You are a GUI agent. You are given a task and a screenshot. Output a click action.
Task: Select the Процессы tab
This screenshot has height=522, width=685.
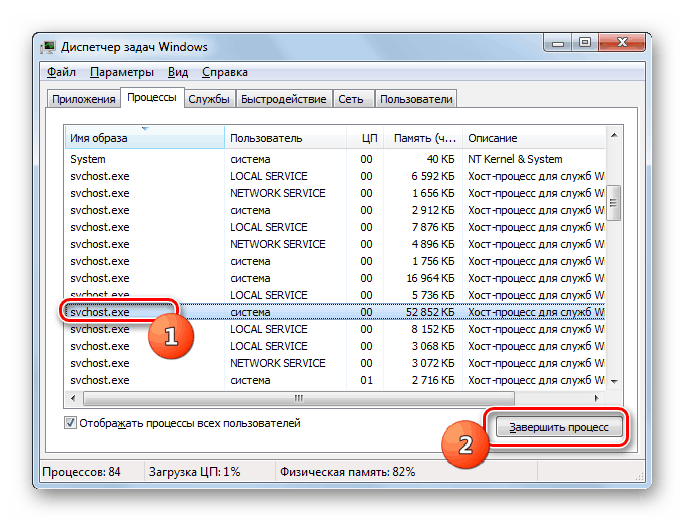152,97
